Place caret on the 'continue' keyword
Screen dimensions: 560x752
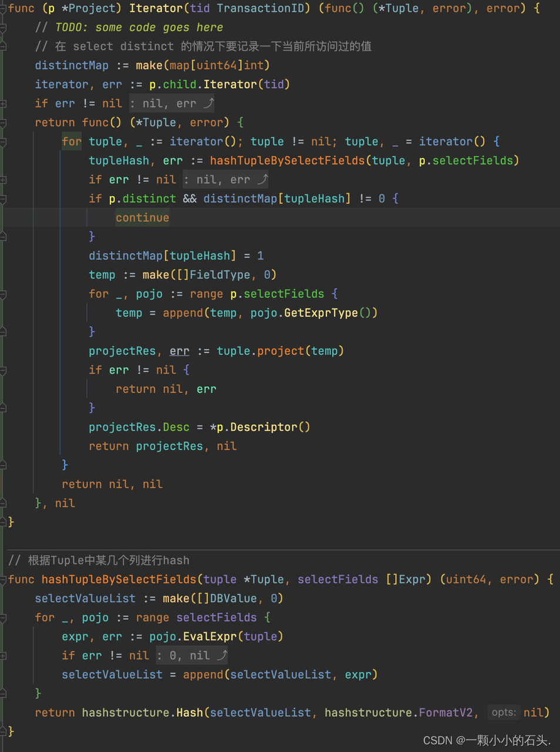[142, 217]
